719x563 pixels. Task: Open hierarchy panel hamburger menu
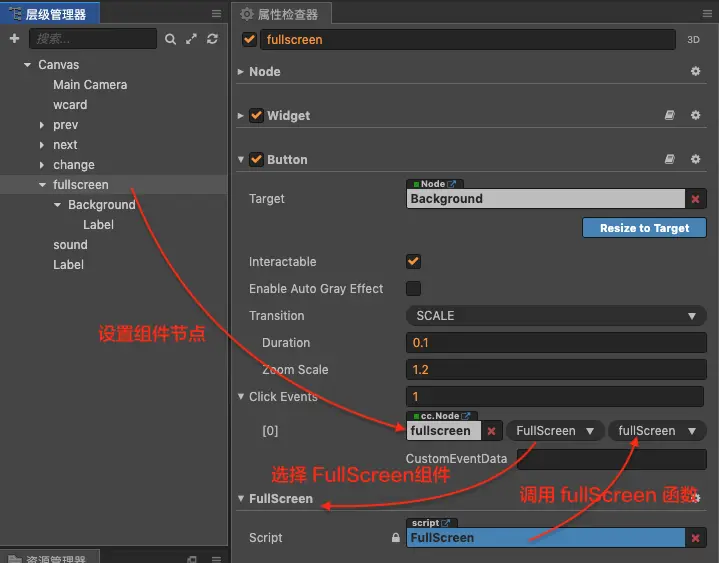point(216,14)
